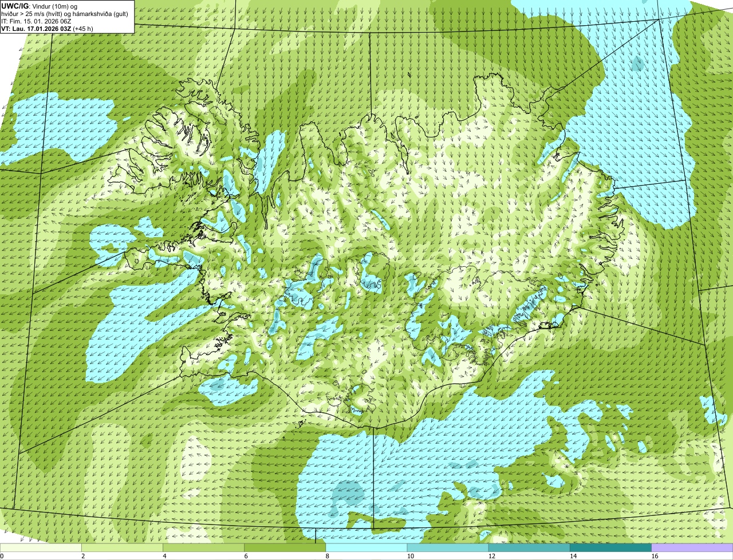This screenshot has height=560, width=733.
Task: Click the 2–4 m/s light green legend swatch
Action: click(x=123, y=547)
